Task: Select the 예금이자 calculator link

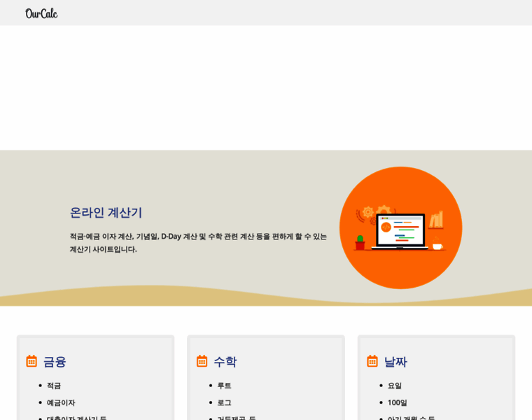Action: (x=61, y=402)
